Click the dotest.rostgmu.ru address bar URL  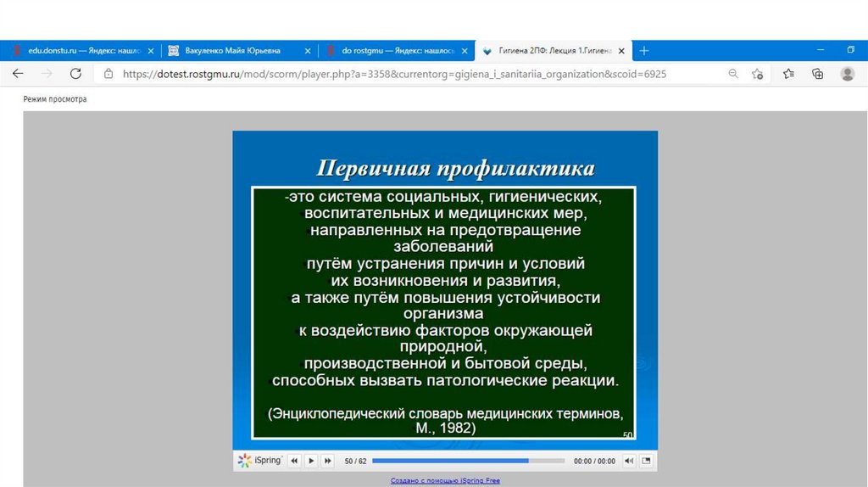click(x=394, y=74)
